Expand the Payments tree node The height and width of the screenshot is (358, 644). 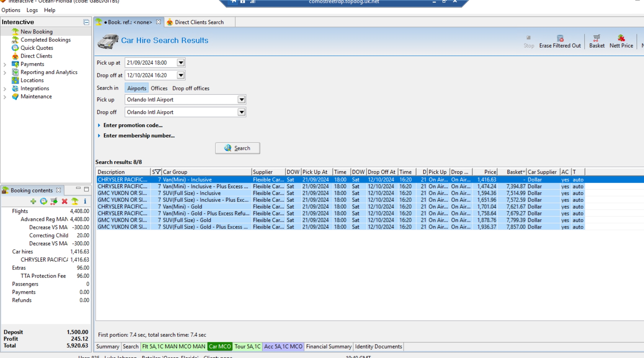[x=5, y=64]
